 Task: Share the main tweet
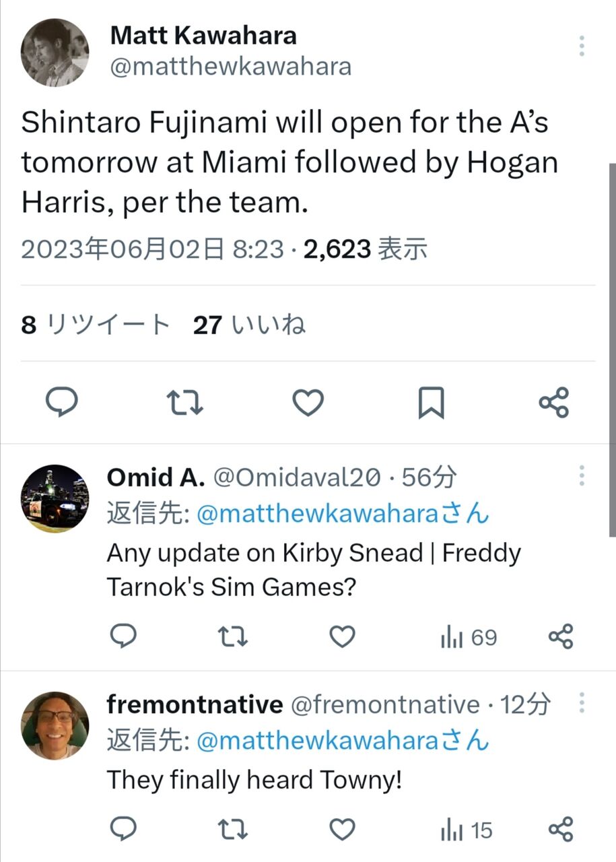point(554,403)
